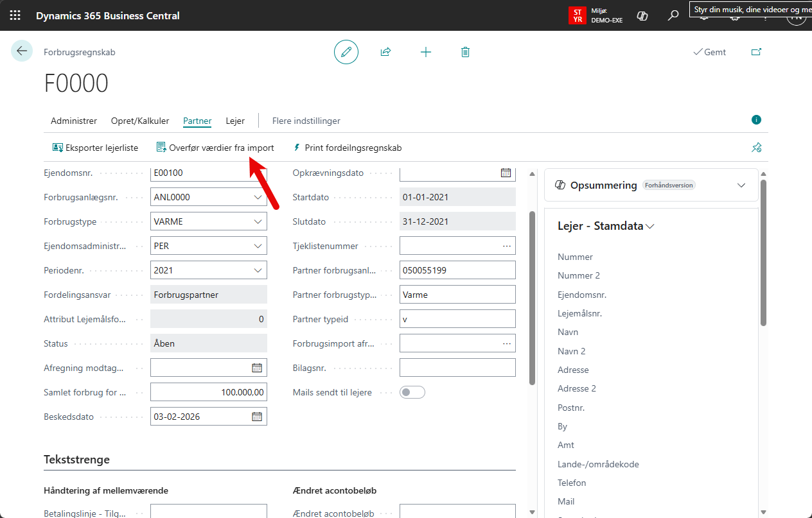
Task: Open the app launcher waffle icon
Action: click(x=15, y=15)
